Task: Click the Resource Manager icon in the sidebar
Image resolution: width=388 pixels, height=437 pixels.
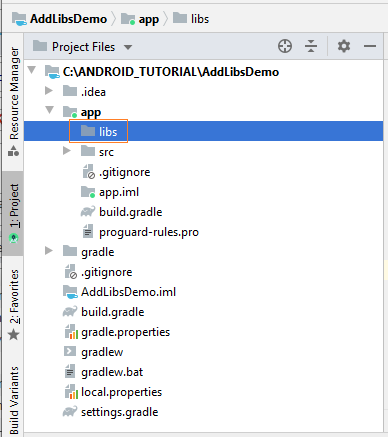Action: (14, 151)
